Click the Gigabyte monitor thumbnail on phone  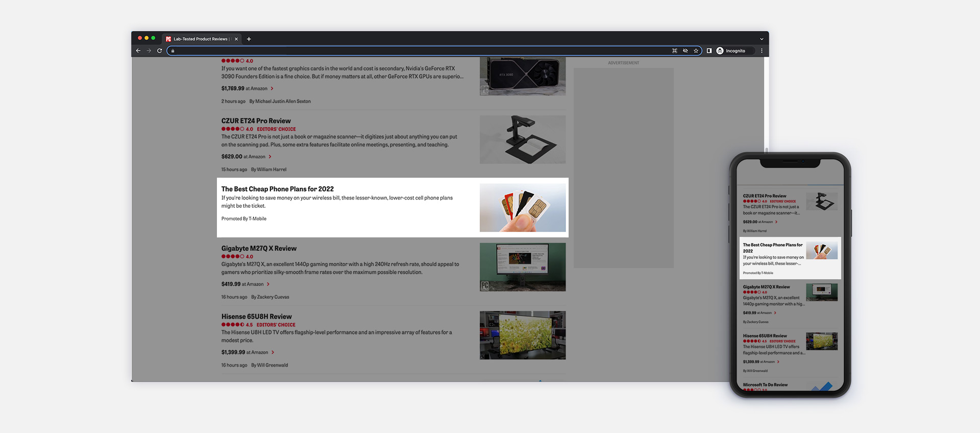click(822, 293)
